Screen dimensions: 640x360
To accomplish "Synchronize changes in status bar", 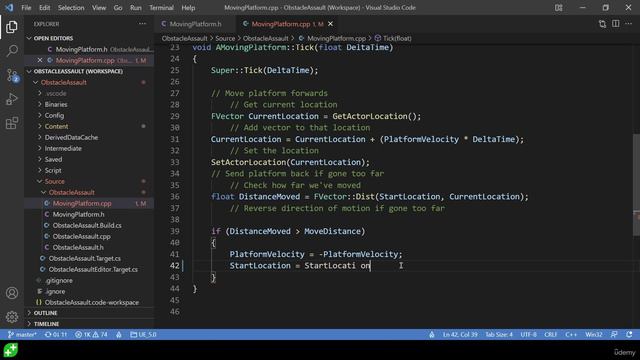I will coord(55,335).
